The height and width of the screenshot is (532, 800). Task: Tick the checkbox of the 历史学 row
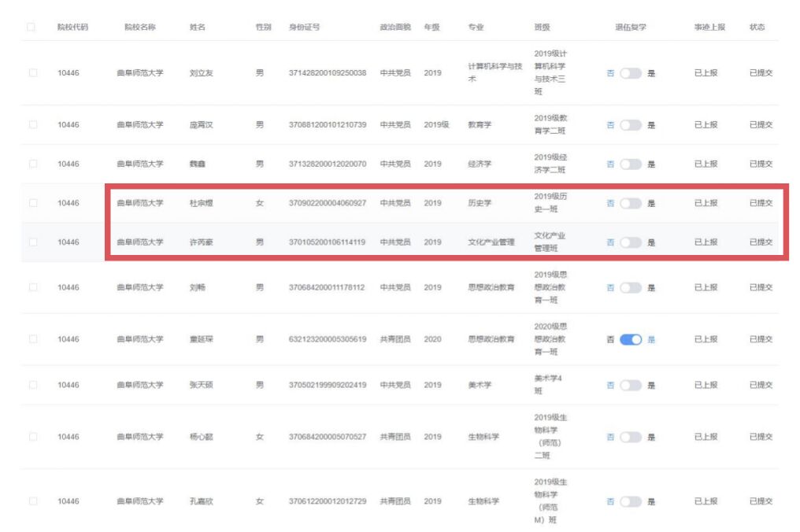pyautogui.click(x=32, y=203)
